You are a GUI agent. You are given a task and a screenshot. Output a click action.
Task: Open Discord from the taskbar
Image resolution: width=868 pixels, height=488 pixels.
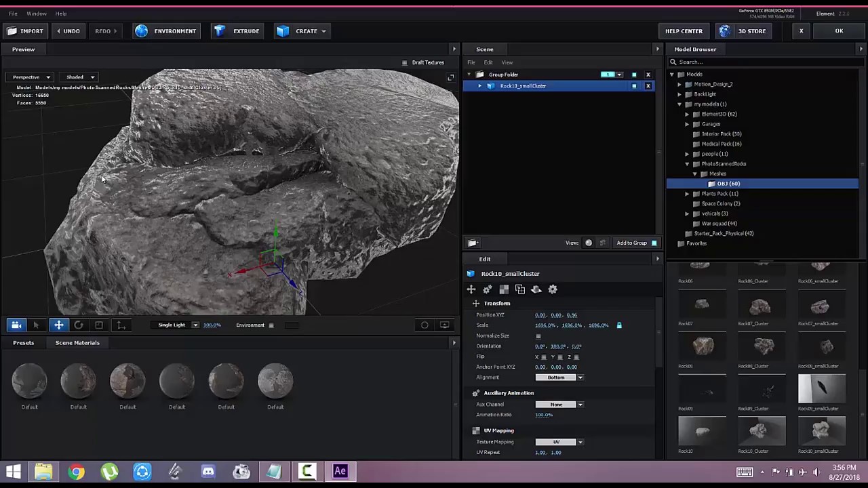pyautogui.click(x=208, y=472)
